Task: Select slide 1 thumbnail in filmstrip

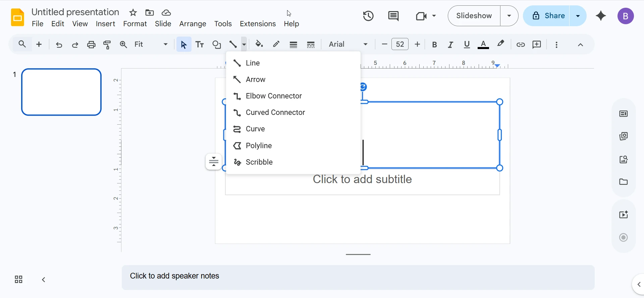Action: (x=61, y=92)
